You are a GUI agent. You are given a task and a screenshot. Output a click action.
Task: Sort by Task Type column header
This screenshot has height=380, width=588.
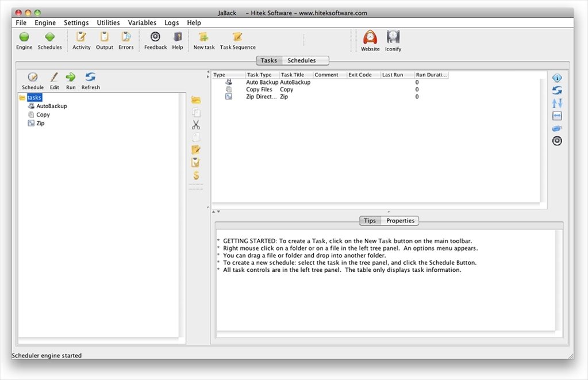[262, 75]
